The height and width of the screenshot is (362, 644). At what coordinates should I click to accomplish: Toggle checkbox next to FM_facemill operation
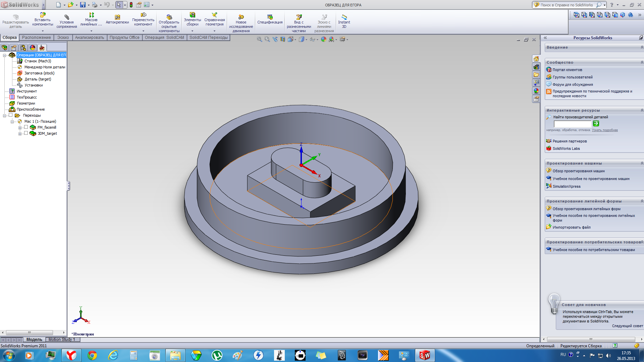(26, 127)
